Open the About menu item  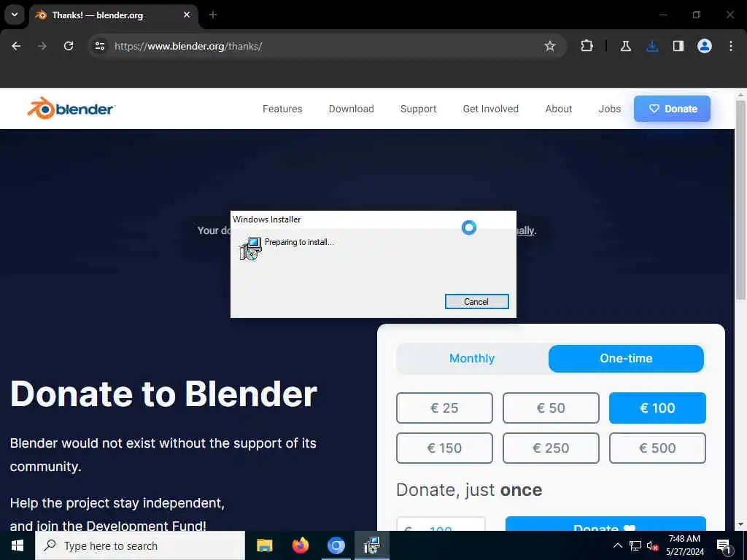click(558, 109)
